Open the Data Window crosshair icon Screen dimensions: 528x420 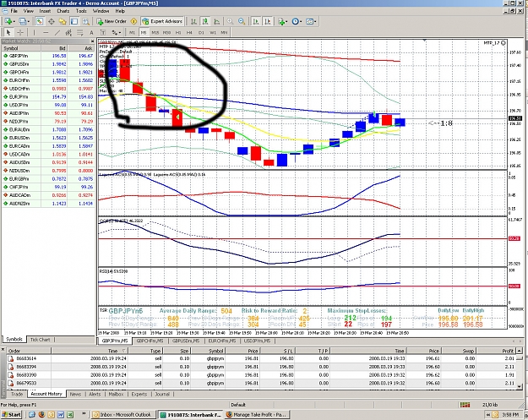click(52, 22)
